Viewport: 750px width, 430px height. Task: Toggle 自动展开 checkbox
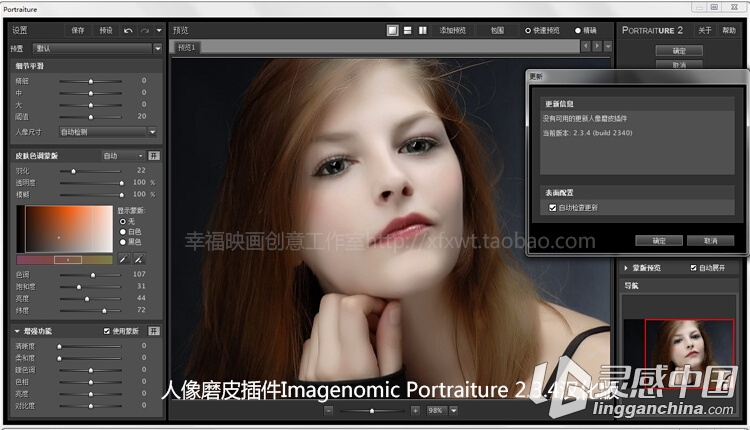point(694,268)
